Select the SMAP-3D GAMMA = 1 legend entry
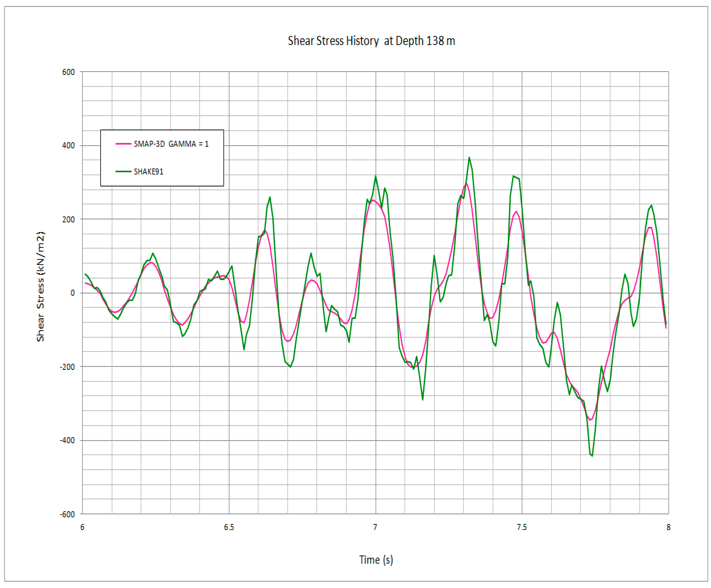The width and height of the screenshot is (711, 588). coord(171,144)
